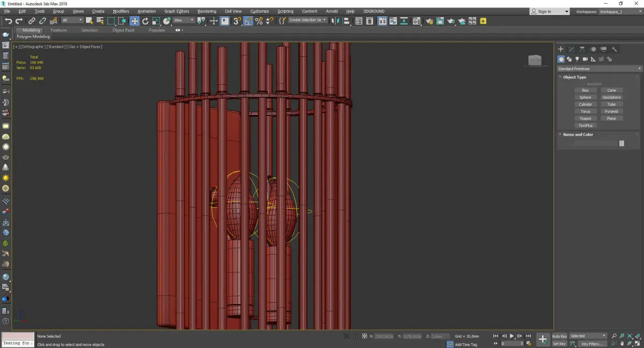Open the Material Editor

(416, 21)
